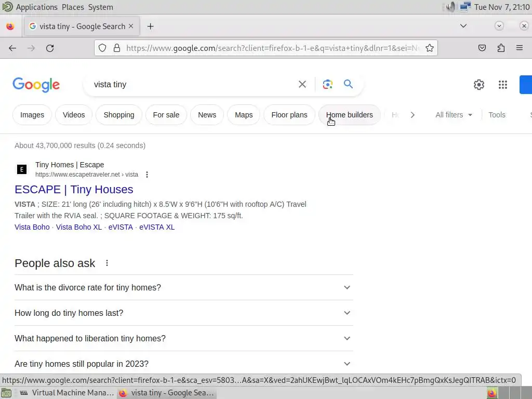Open the 'ESCAPE | Tiny Houses' result

(74, 189)
